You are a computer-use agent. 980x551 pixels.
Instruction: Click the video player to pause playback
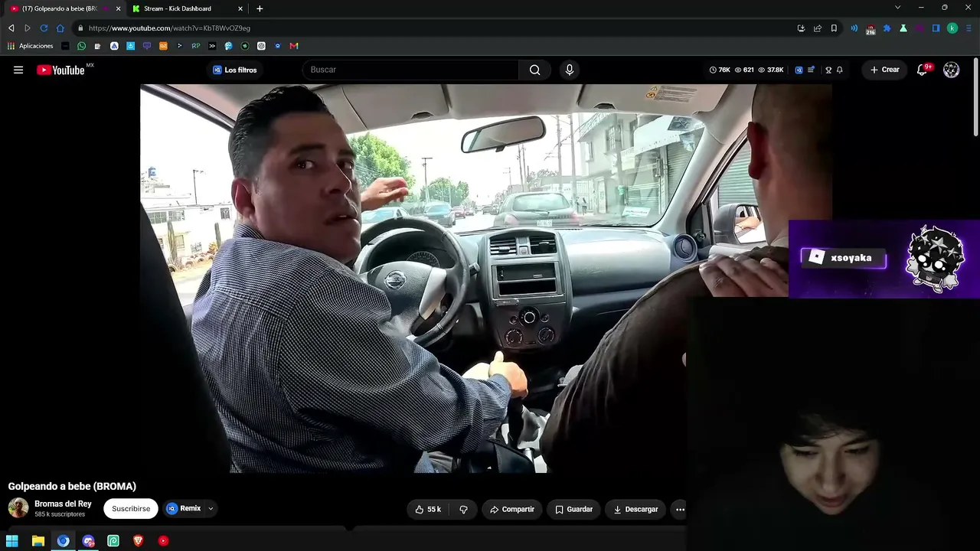(485, 279)
